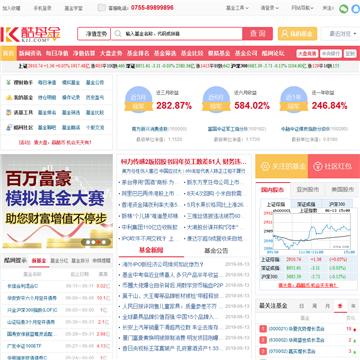Select the active orange carousel dot

98,242
